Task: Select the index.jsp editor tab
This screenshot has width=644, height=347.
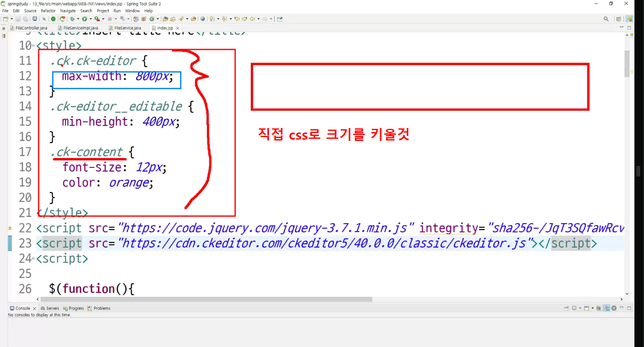Action: point(165,28)
